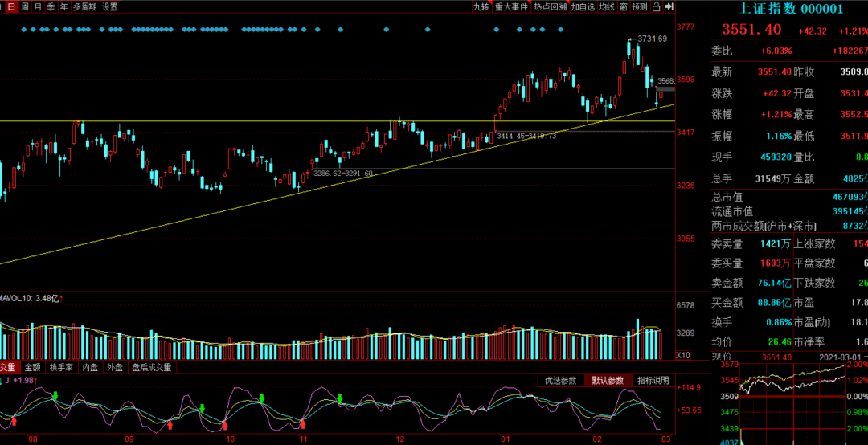Click the 委卖量 1421万 value
The image size is (868, 445).
tap(776, 243)
